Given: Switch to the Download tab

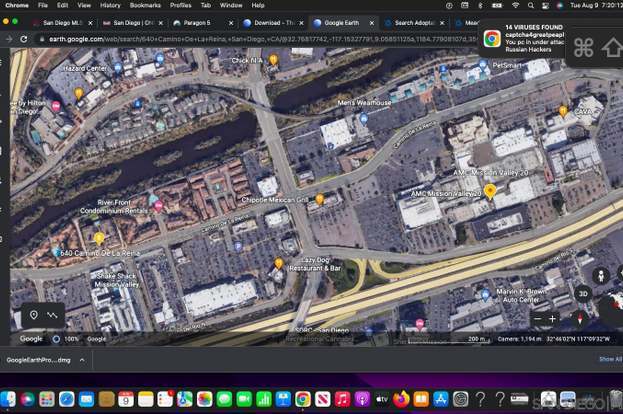Looking at the screenshot, I should pyautogui.click(x=274, y=23).
